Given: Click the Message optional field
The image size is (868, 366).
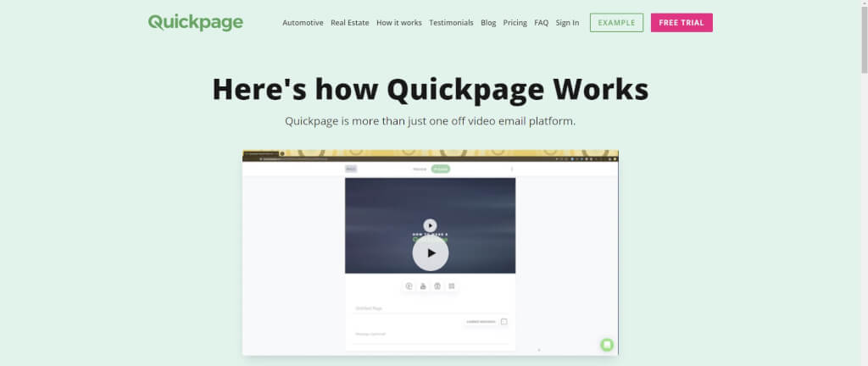Looking at the screenshot, I should [430, 335].
